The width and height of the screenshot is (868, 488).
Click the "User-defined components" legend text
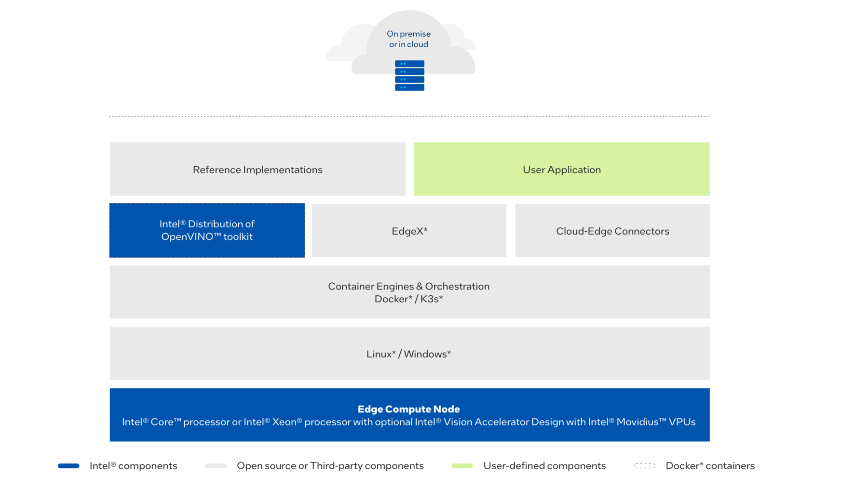(x=544, y=466)
